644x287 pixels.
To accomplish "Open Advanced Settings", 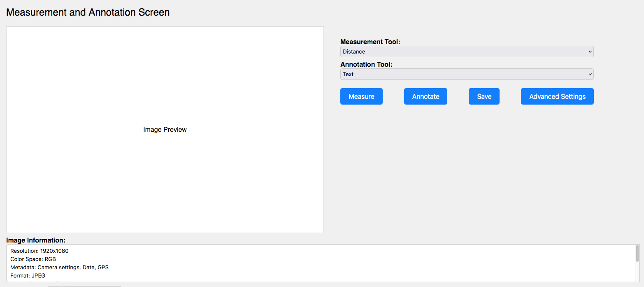I will pyautogui.click(x=557, y=96).
